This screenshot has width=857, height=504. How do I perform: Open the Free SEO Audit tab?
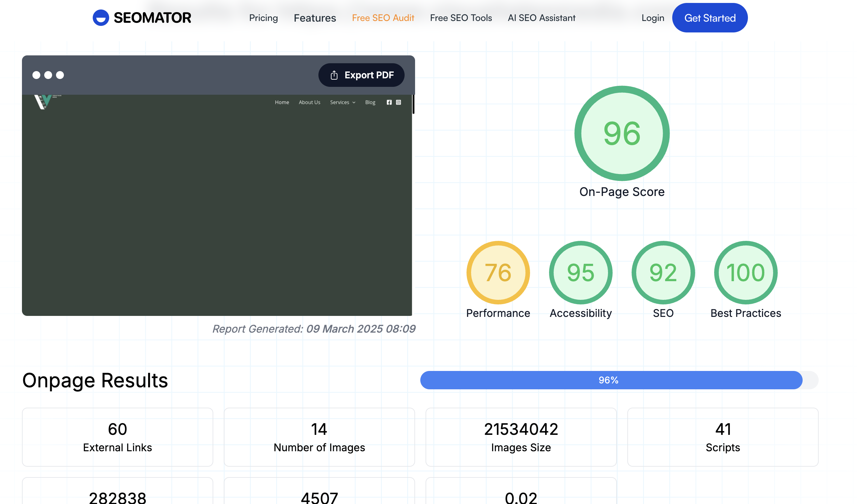383,18
